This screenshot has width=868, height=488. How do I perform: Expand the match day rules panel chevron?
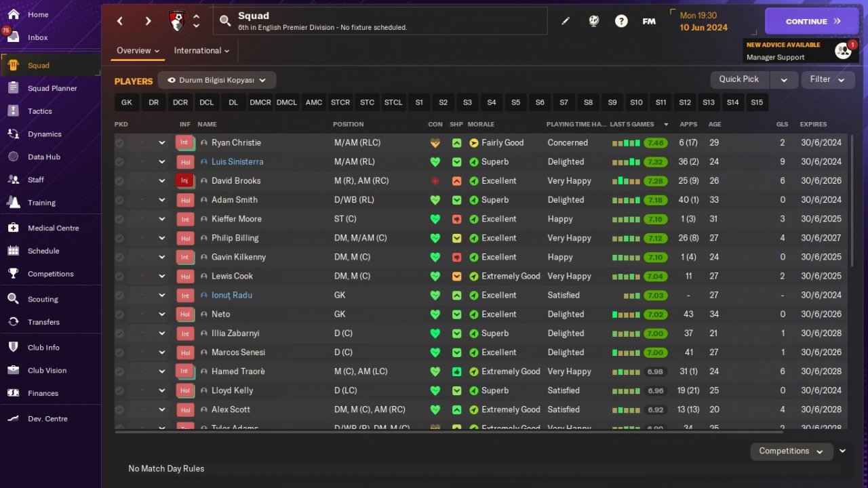(x=843, y=451)
